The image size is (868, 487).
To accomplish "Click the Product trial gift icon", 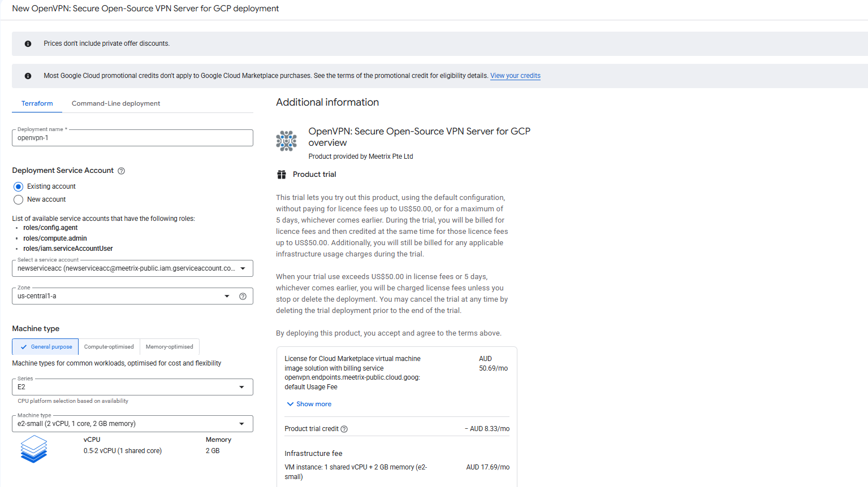I will 282,175.
